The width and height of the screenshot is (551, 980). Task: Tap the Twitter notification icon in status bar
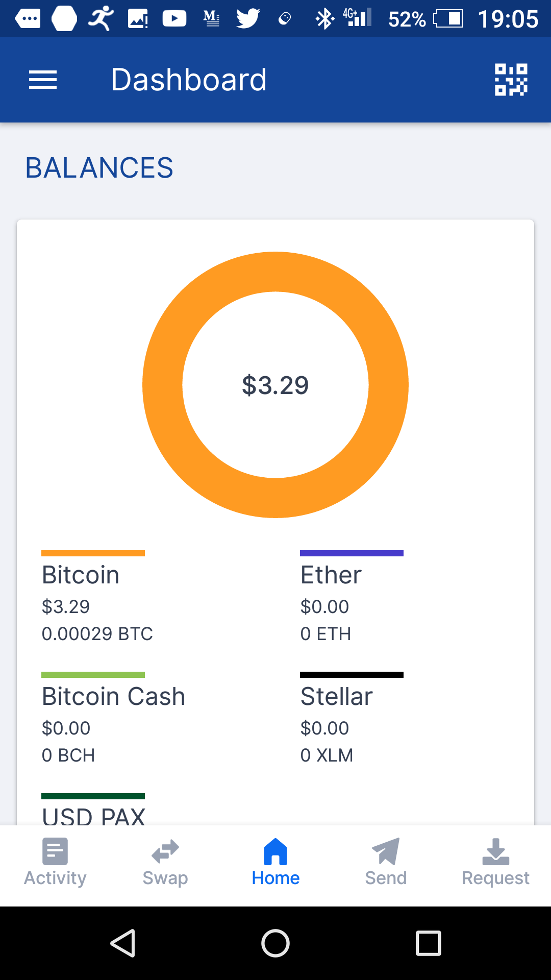click(x=248, y=19)
